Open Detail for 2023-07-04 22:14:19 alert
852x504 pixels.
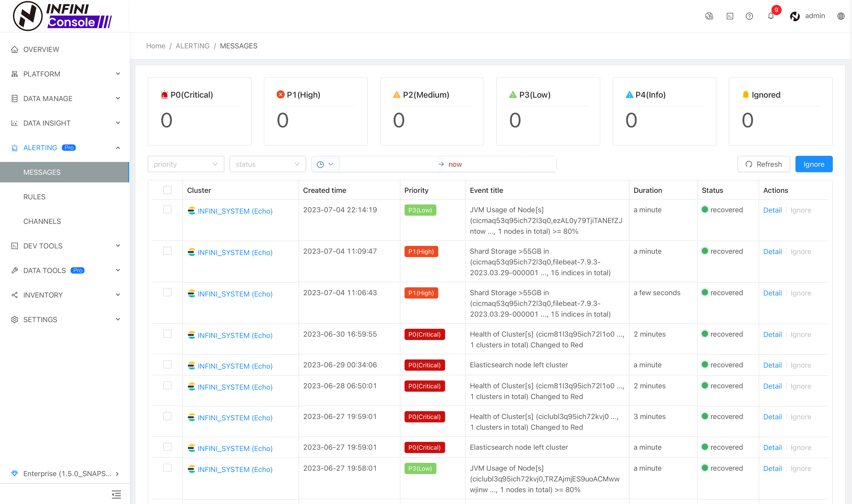point(772,210)
